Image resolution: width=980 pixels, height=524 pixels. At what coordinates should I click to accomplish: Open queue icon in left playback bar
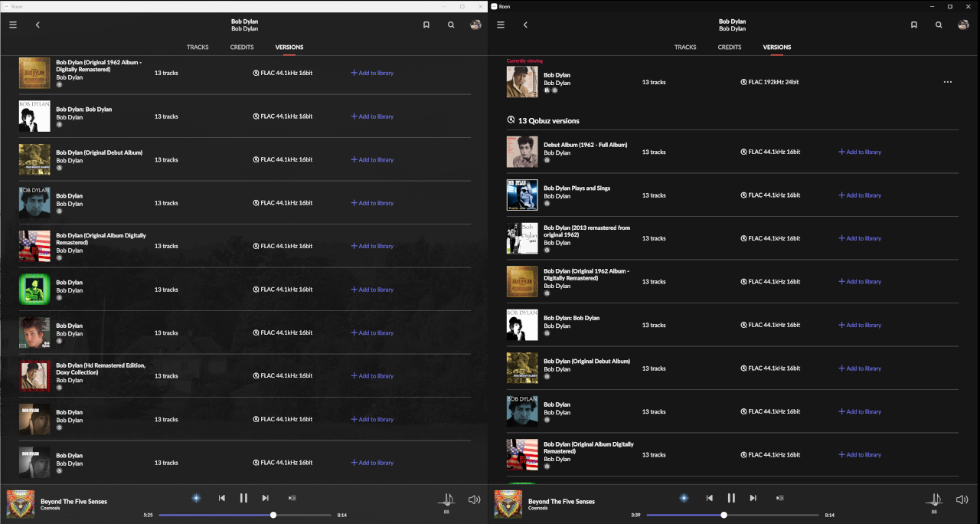(x=292, y=498)
